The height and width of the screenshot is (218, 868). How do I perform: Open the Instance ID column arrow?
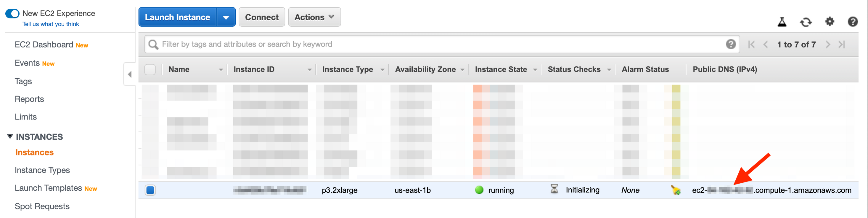(x=309, y=70)
